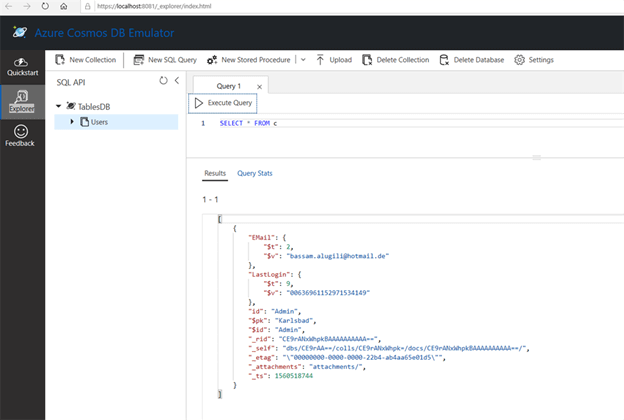Image resolution: width=624 pixels, height=420 pixels.
Task: Click the Feedback smiley icon
Action: click(x=22, y=134)
